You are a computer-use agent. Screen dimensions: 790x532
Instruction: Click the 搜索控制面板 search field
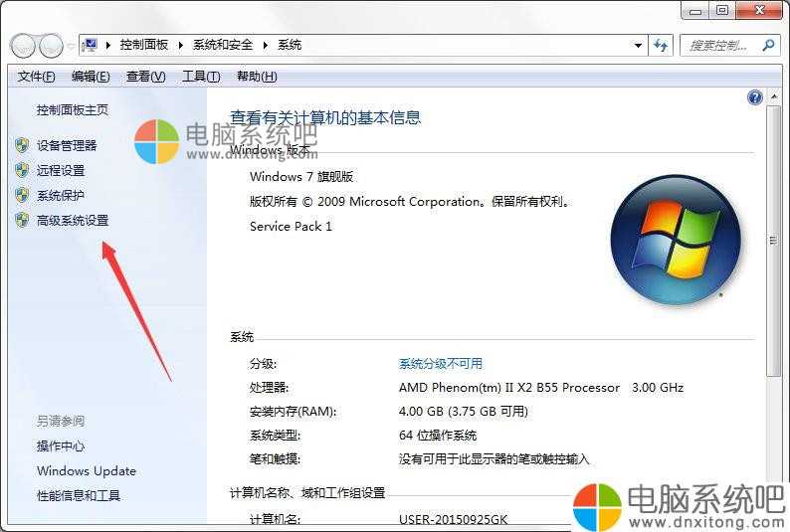pos(720,46)
